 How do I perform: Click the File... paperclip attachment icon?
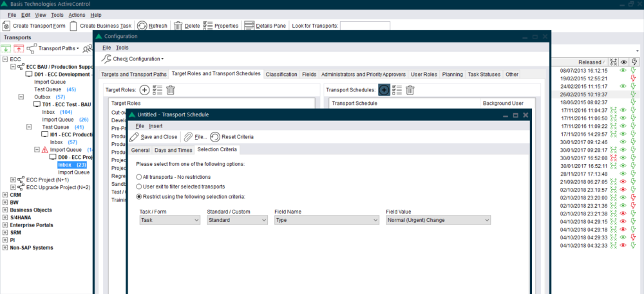[x=188, y=136]
